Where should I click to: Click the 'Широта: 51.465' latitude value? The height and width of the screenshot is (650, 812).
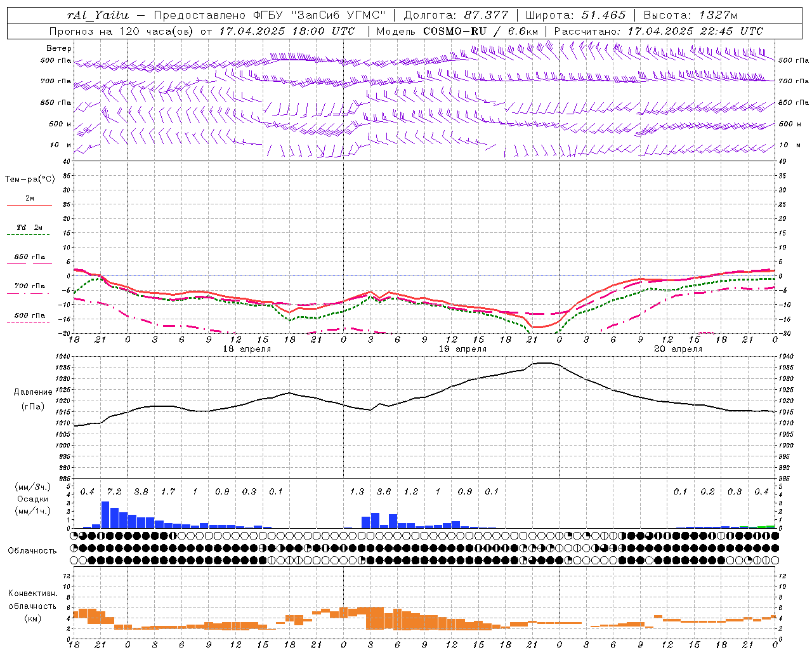(575, 15)
